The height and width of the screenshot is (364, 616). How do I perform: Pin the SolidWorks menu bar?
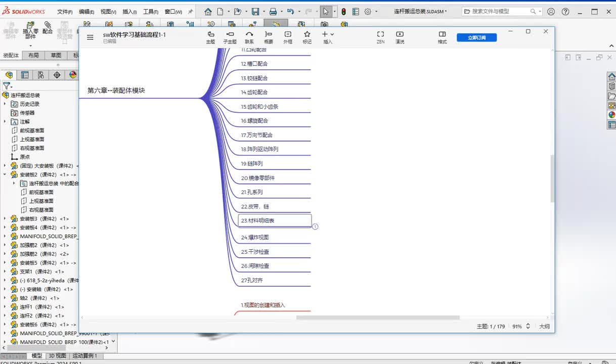[190, 11]
